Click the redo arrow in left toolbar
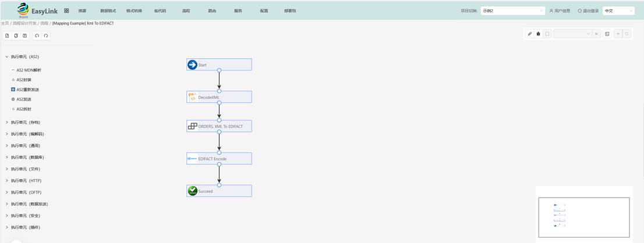The width and height of the screenshot is (644, 243). [45, 36]
